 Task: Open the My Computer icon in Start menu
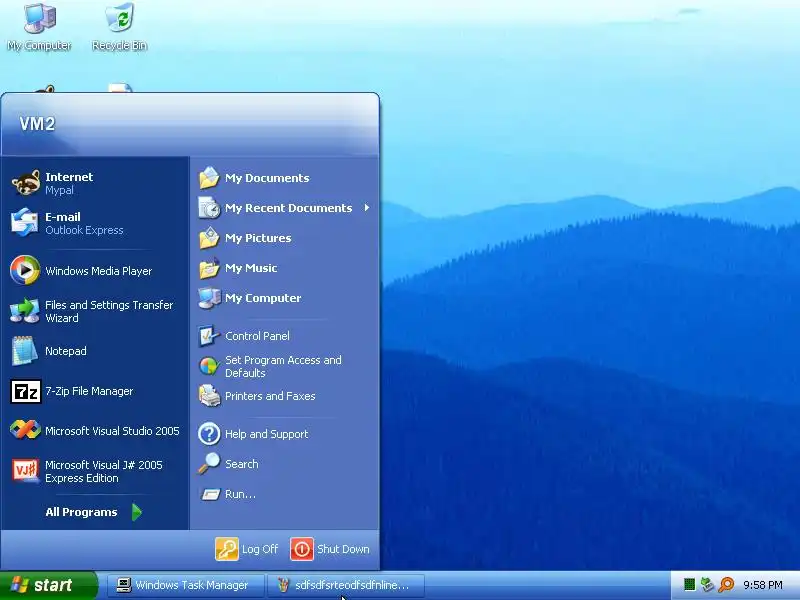click(x=209, y=298)
